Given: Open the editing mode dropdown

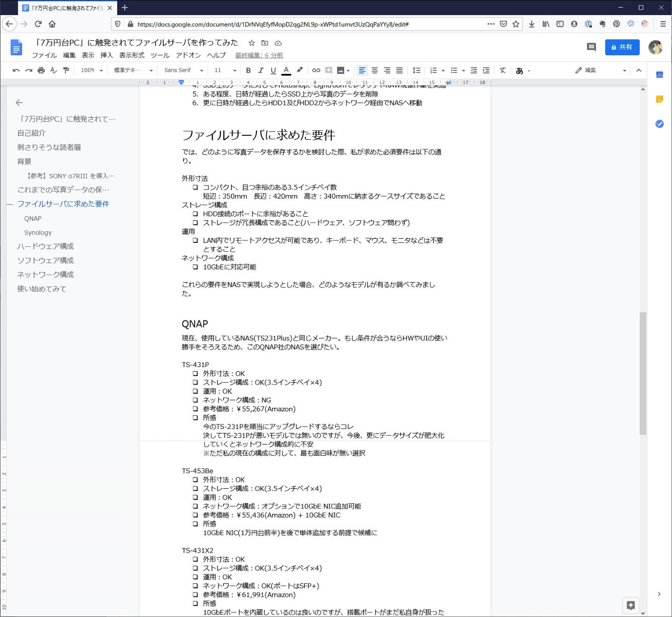Looking at the screenshot, I should (x=601, y=70).
